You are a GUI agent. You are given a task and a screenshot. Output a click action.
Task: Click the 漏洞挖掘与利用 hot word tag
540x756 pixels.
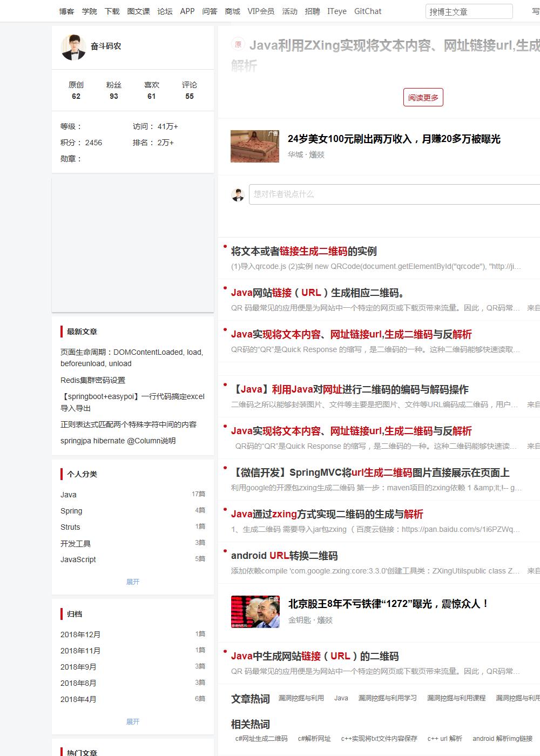[x=301, y=698]
